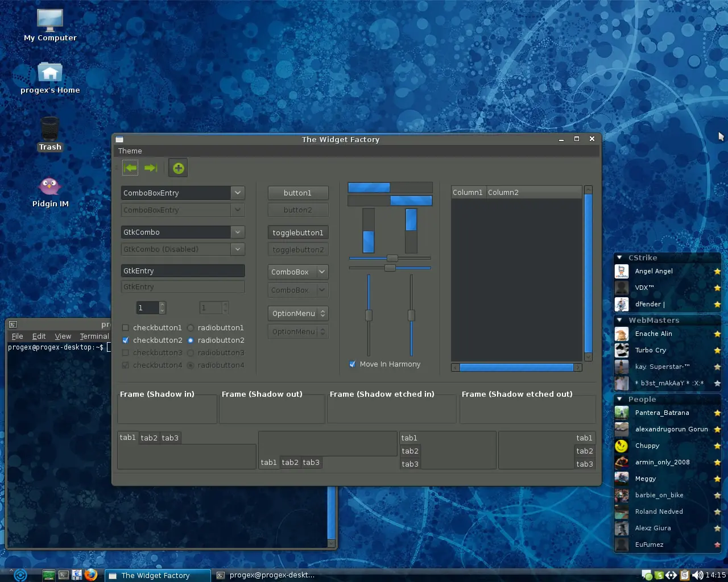Uncheck the Move In Harmony checkbox
Viewport: 728px width, 582px height.
click(353, 364)
